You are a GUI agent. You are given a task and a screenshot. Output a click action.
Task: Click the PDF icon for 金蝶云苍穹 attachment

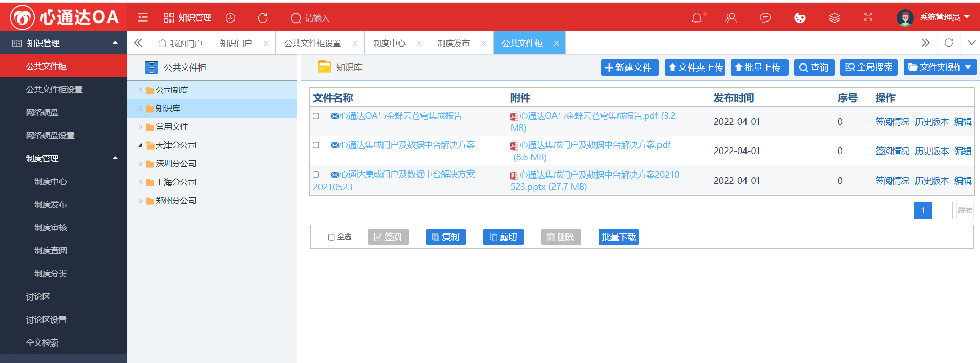tap(514, 117)
